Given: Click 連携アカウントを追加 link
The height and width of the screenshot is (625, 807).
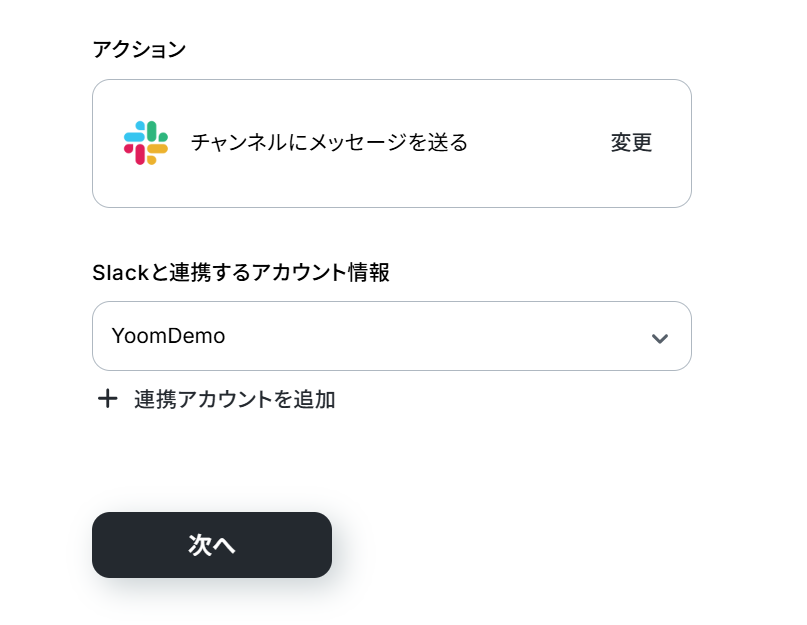Looking at the screenshot, I should (x=235, y=400).
